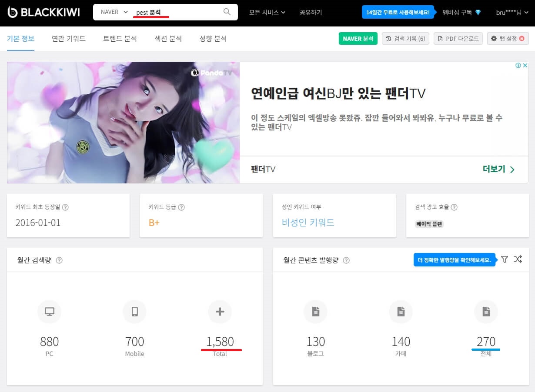Viewport: 535px width, 392px height.
Task: Click the 비성인 키워드 value
Action: (308, 223)
